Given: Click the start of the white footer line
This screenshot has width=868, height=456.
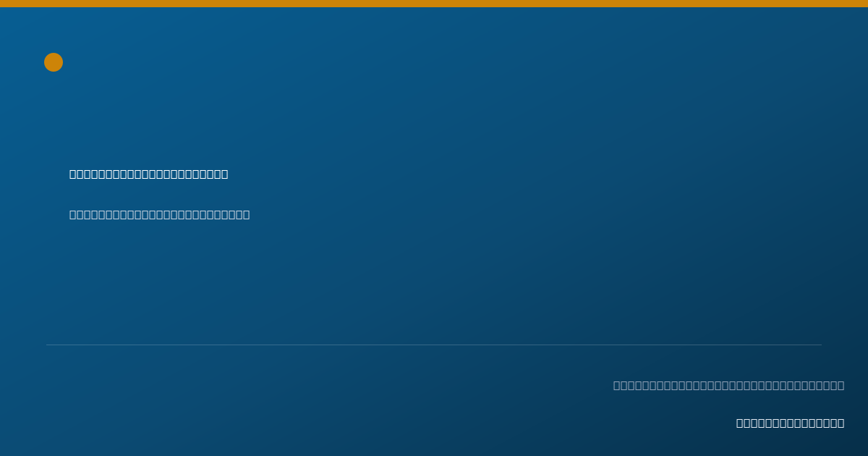Looking at the screenshot, I should [740, 423].
